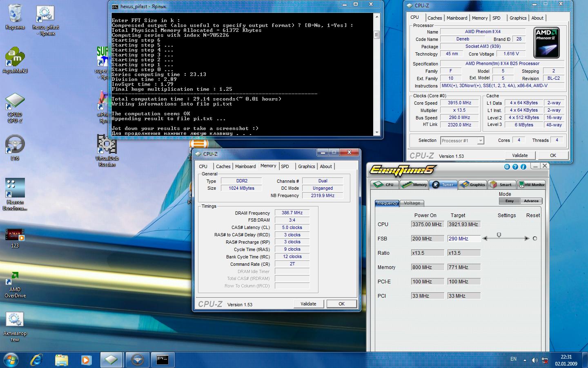588x368 pixels.
Task: Open Windows Media Player taskbar icon
Action: point(86,360)
